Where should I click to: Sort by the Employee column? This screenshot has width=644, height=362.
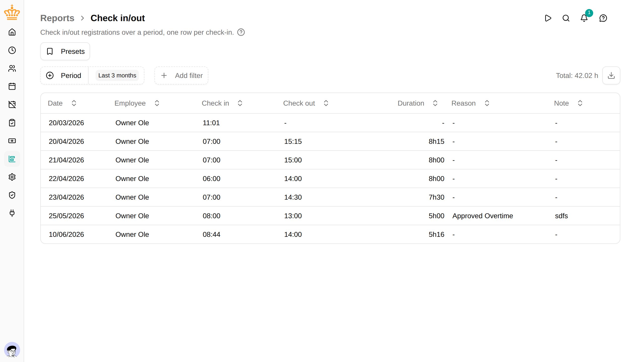137,103
